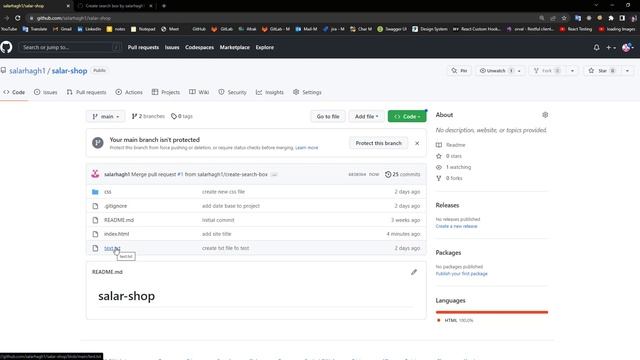This screenshot has height=360, width=640.
Task: Expand the Unwatch dropdown arrow
Action: click(519, 71)
